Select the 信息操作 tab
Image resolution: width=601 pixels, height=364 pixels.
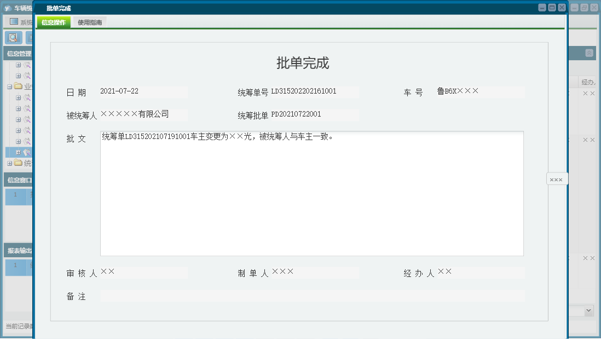point(53,23)
